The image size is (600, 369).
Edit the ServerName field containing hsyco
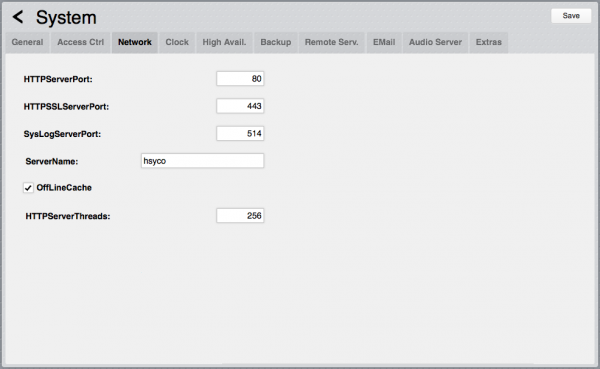pyautogui.click(x=202, y=161)
